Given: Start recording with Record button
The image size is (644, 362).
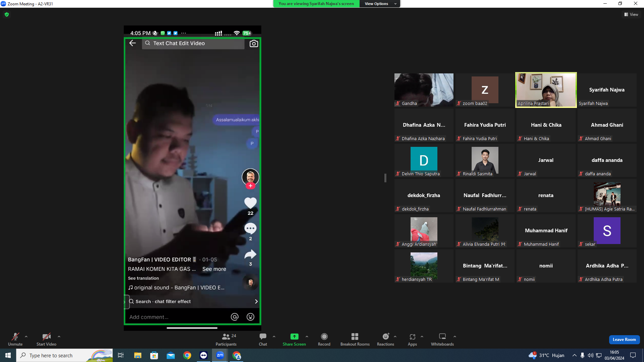Looking at the screenshot, I should click(x=324, y=339).
